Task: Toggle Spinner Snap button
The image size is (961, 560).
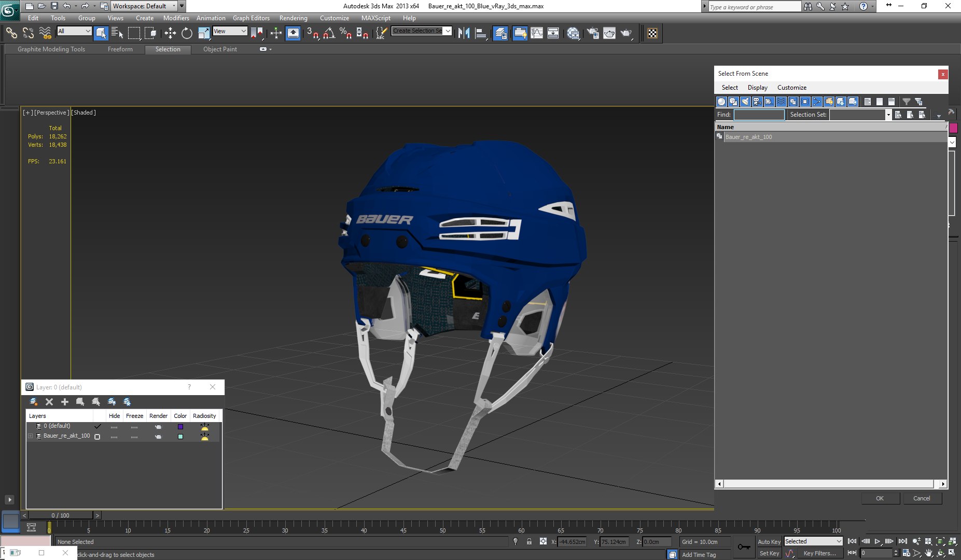Action: [362, 33]
